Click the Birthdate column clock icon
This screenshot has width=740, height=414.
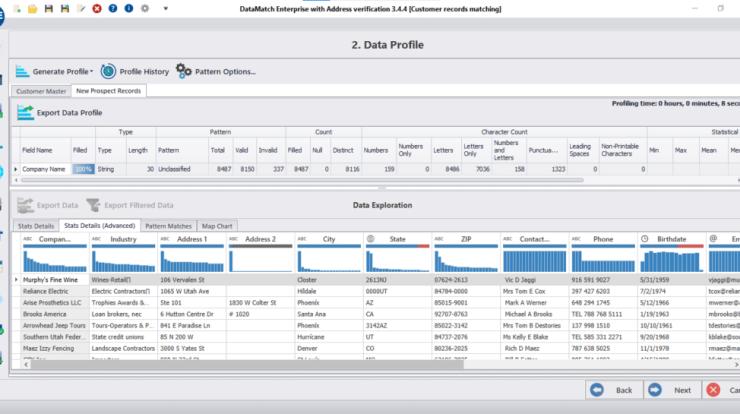[645, 239]
